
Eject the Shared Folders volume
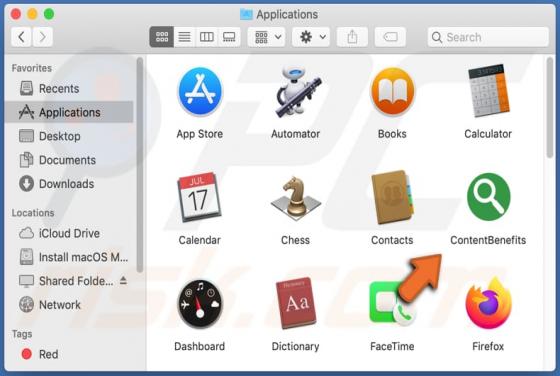123,280
